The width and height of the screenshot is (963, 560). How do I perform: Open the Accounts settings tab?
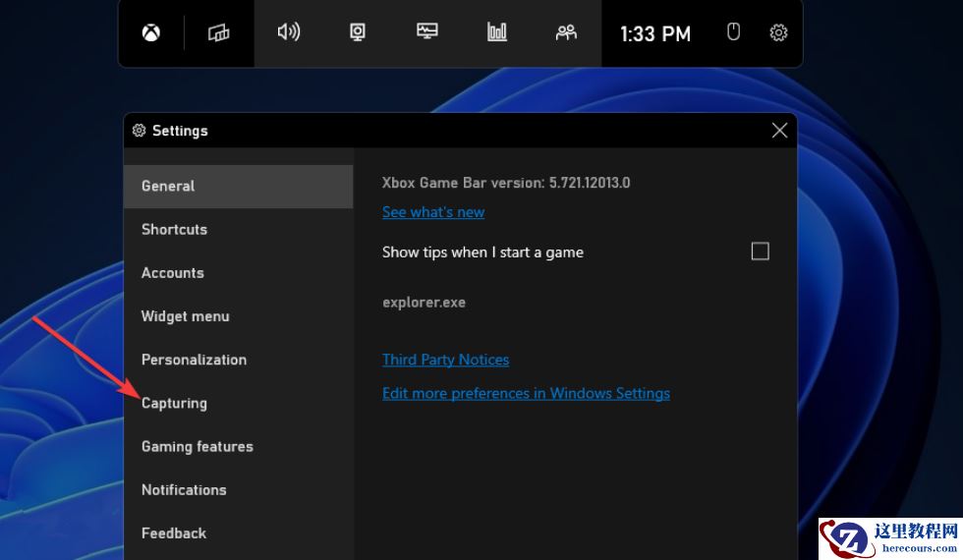238,273
